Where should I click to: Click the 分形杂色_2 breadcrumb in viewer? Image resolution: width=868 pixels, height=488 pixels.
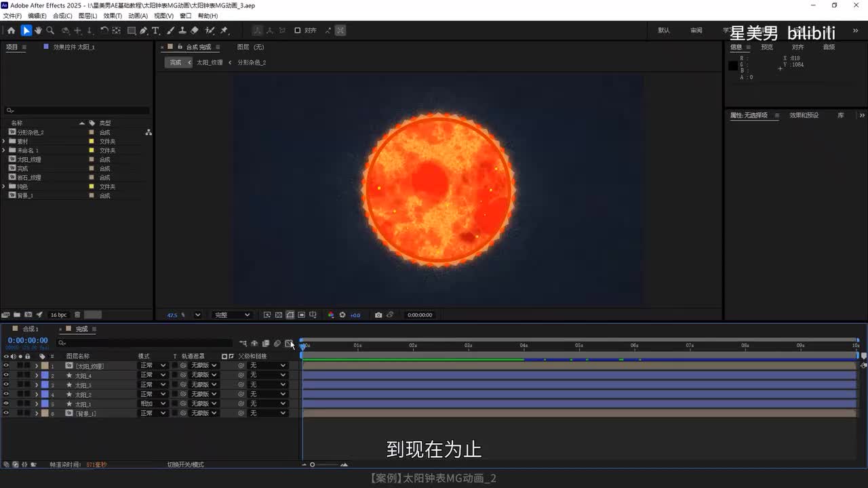pyautogui.click(x=252, y=62)
